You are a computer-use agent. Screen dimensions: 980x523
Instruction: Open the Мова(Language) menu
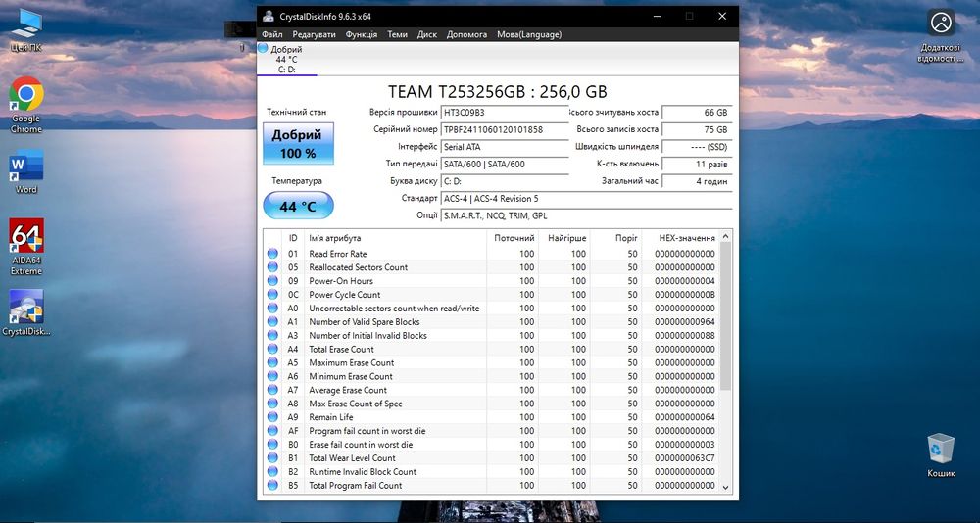(529, 34)
